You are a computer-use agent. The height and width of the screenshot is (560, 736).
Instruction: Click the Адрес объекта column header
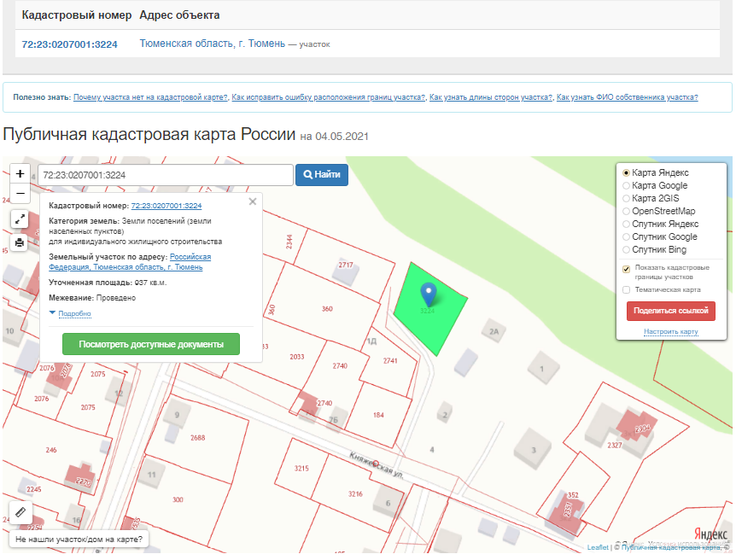click(179, 15)
